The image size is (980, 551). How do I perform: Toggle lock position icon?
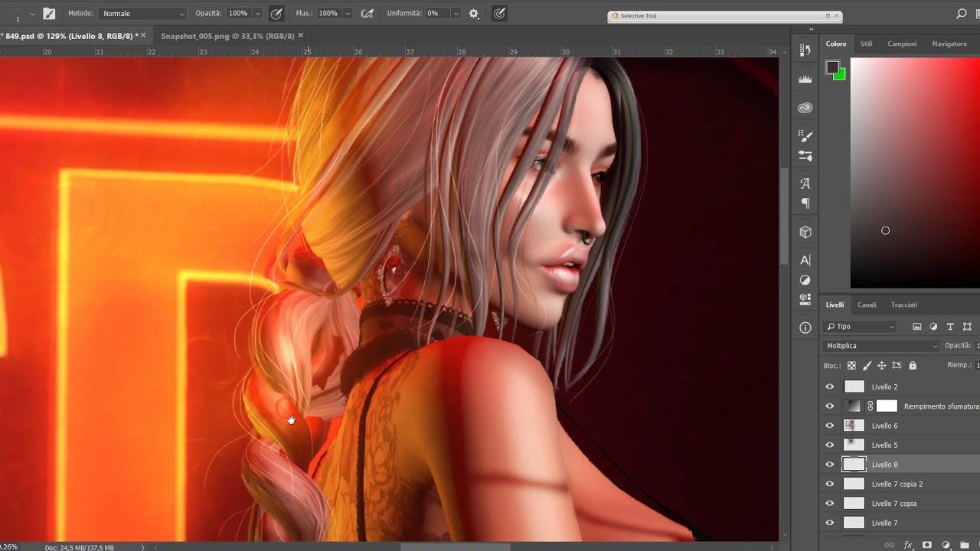coord(881,366)
